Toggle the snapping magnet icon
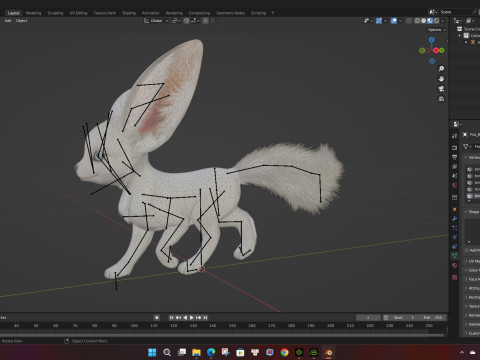Viewport: 480px width, 360px height. click(x=186, y=21)
